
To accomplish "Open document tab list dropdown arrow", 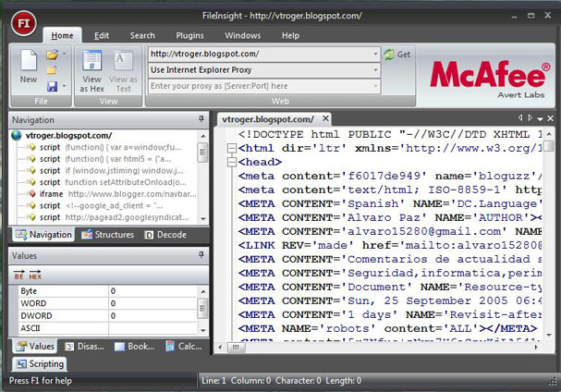I will point(541,118).
